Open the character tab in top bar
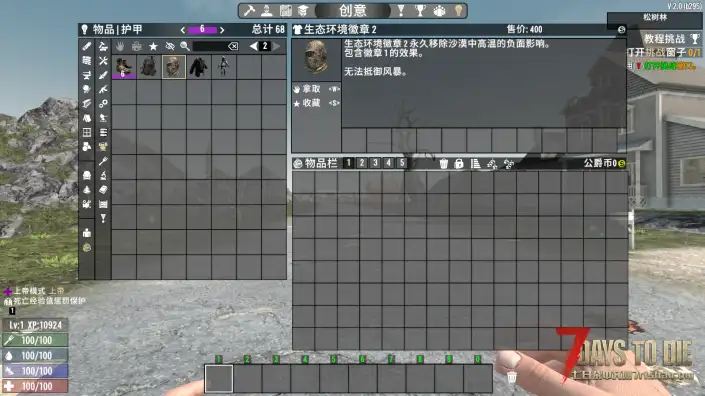The image size is (705, 396). 267,10
